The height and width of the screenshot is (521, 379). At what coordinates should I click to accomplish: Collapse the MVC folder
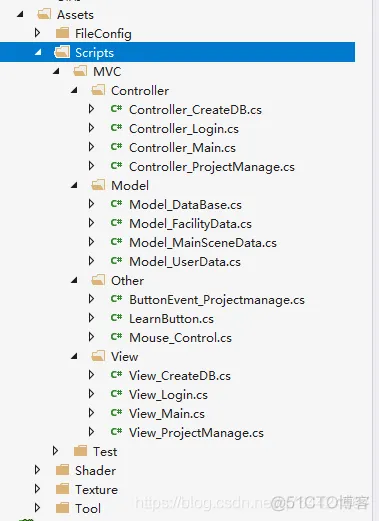(x=56, y=71)
